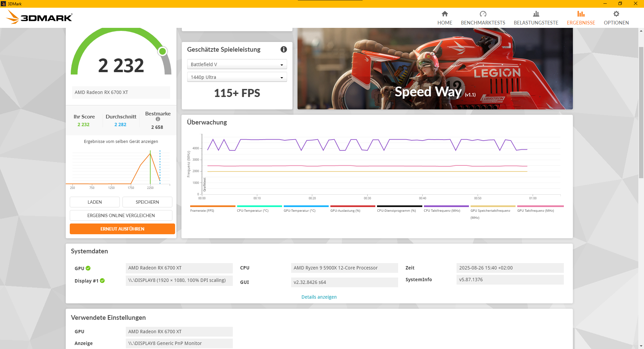
Task: Click the GUI version v2.32.8426 s64
Action: click(x=344, y=282)
